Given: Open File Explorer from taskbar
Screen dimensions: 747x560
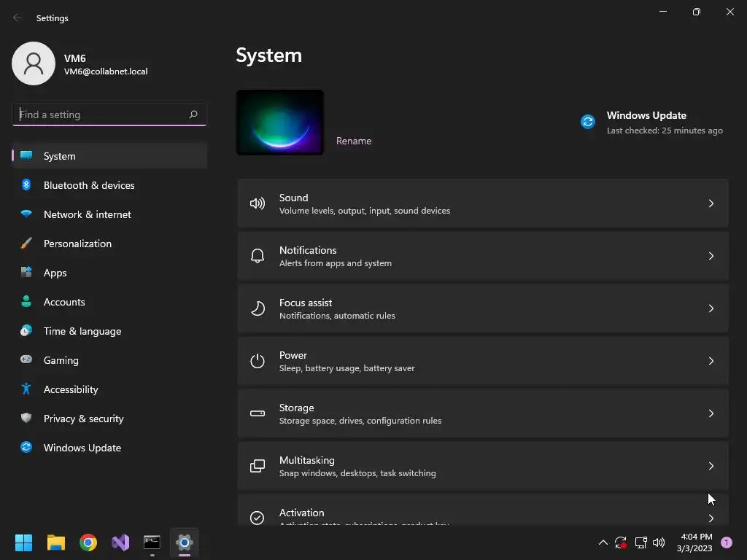Looking at the screenshot, I should [x=55, y=542].
